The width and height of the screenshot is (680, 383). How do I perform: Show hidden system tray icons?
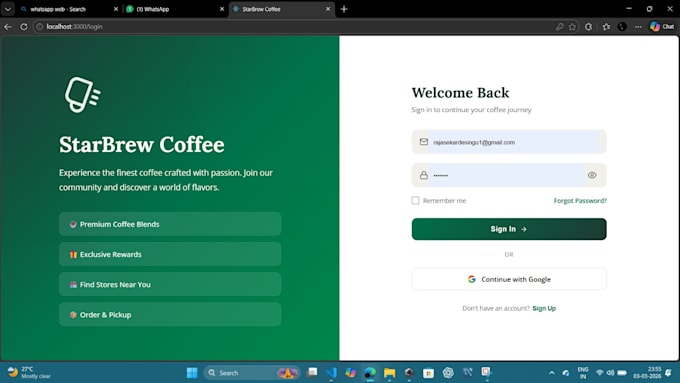[x=552, y=373]
